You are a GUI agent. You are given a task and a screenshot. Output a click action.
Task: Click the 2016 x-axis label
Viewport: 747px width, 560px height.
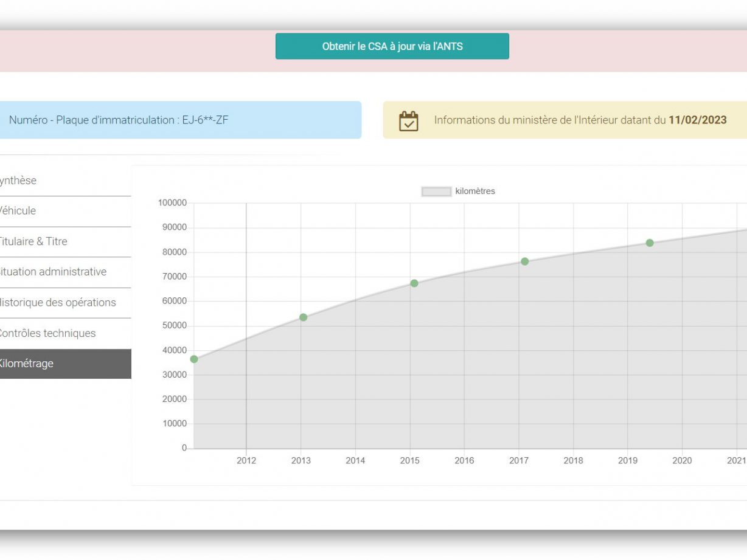(464, 461)
